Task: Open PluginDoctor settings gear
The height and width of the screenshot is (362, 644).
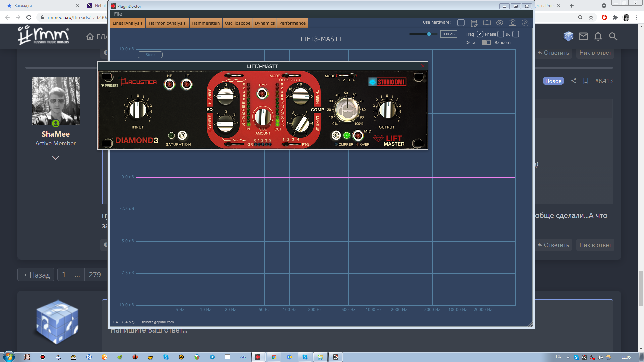Action: click(525, 23)
